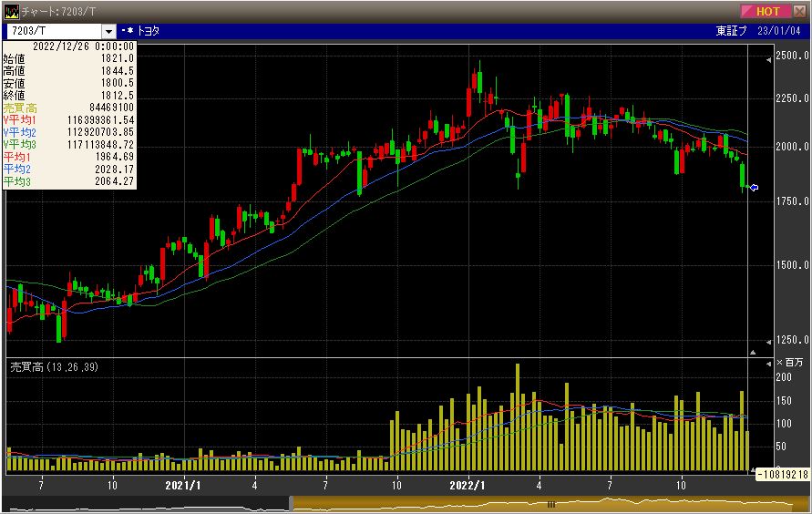The image size is (812, 514).
Task: Click the chart app icon in title bar
Action: click(12, 11)
